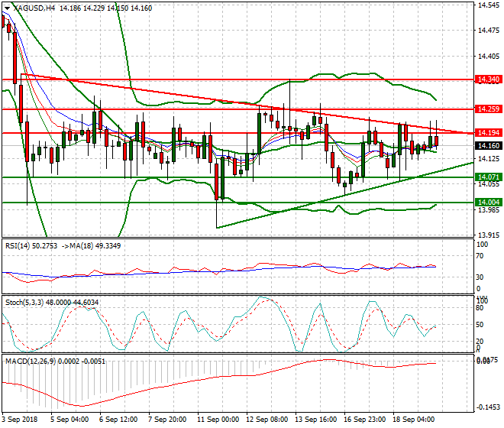Click the chart menu triangle beside XAGUSD,H4

pos(7,8)
